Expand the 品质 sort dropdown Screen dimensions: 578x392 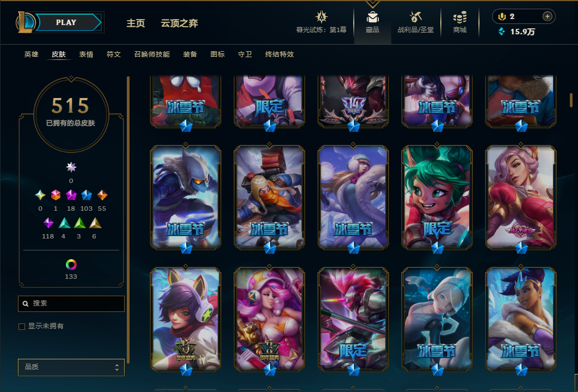[x=71, y=367]
